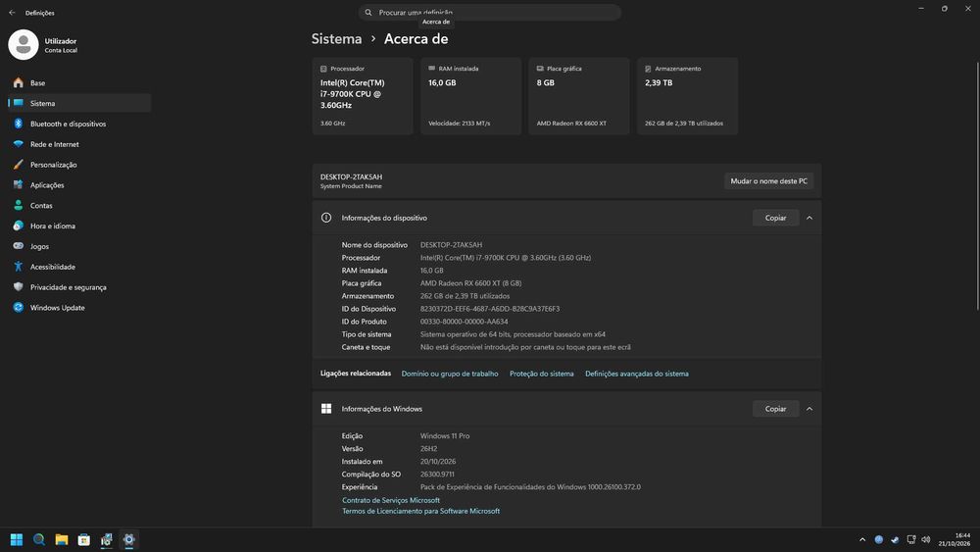Click the blue round tray icon

pos(879,539)
